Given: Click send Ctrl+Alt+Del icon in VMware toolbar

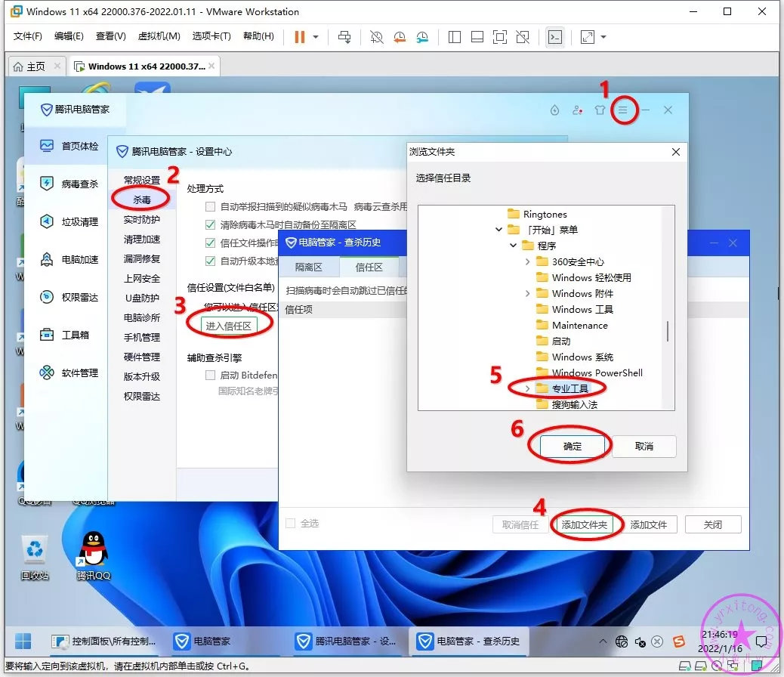Looking at the screenshot, I should [344, 37].
